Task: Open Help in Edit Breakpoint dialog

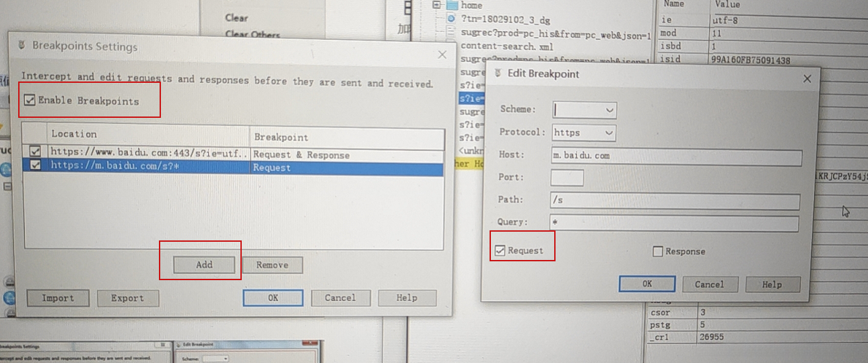Action: click(x=772, y=284)
